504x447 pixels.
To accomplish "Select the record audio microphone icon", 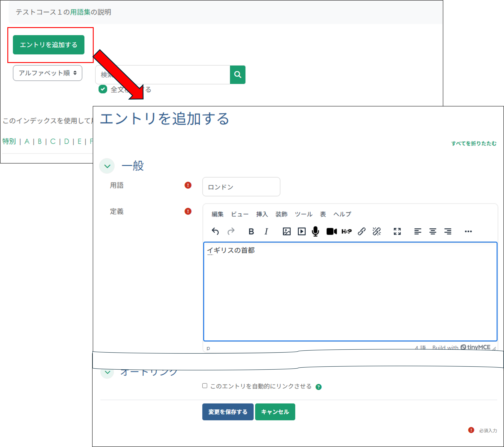I will point(316,231).
